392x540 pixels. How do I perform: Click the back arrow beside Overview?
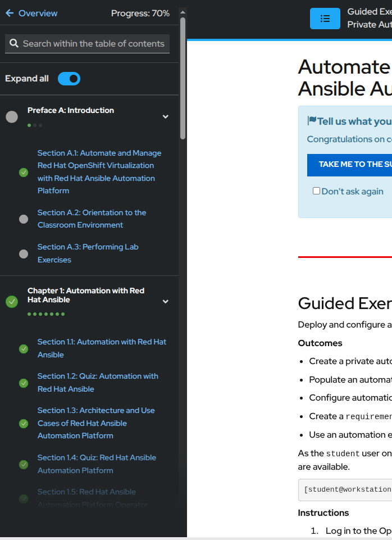pyautogui.click(x=9, y=13)
